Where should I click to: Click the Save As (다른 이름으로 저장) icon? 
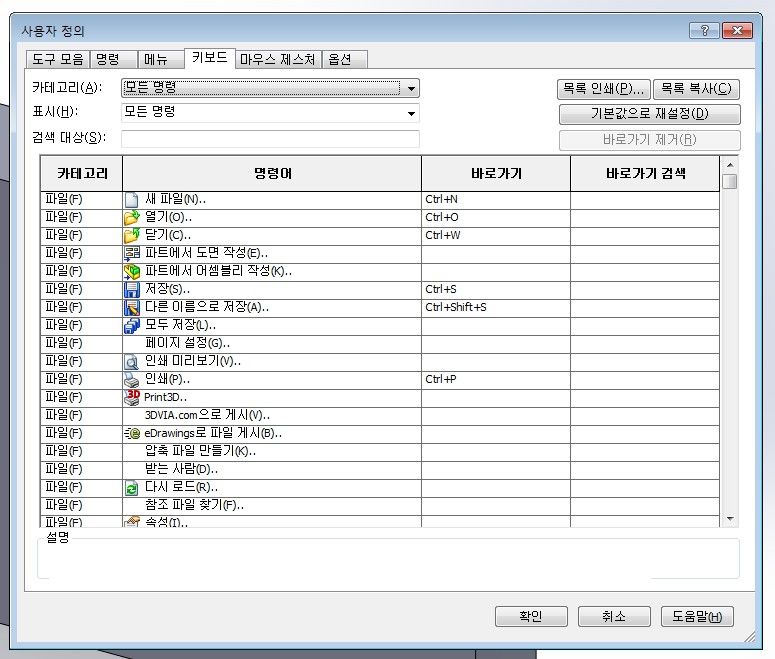tap(131, 308)
